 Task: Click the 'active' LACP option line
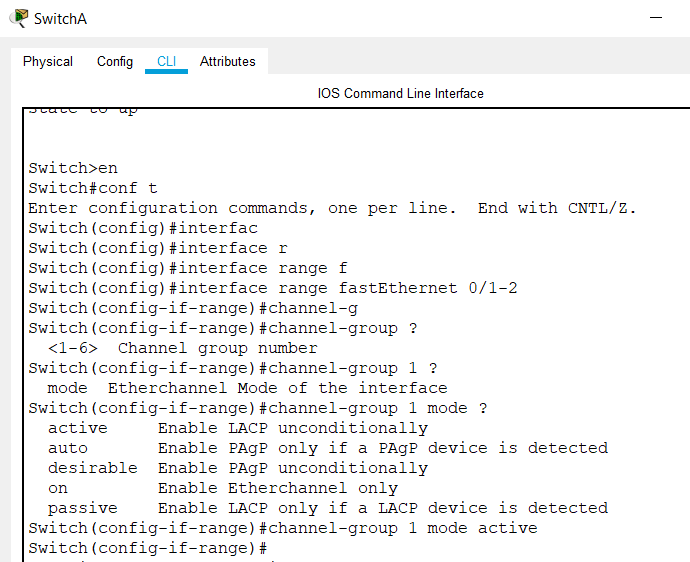[238, 428]
